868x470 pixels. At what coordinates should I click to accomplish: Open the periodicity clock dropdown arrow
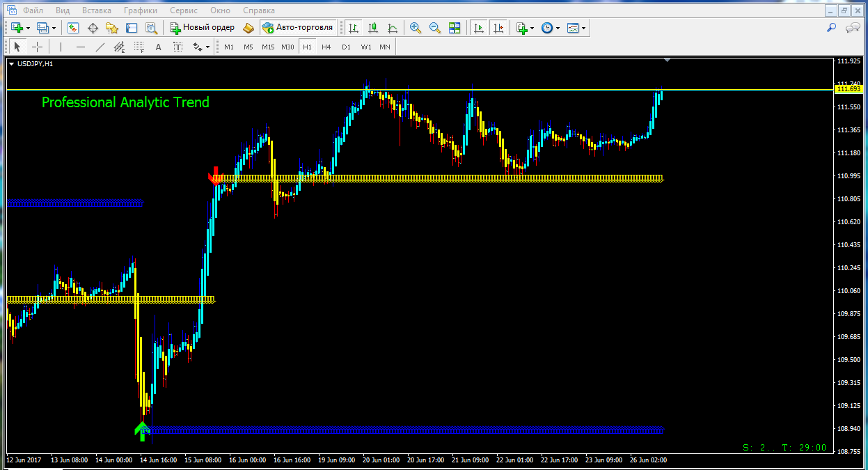coord(558,29)
